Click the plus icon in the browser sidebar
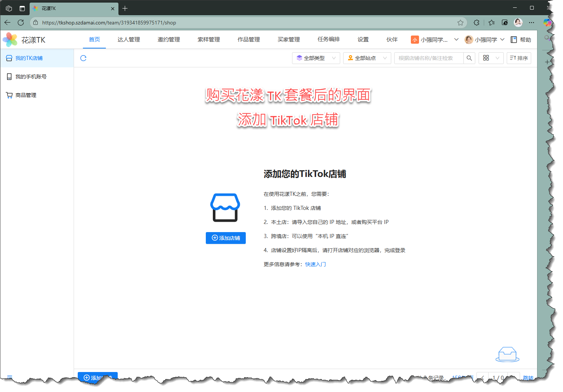 [x=547, y=62]
